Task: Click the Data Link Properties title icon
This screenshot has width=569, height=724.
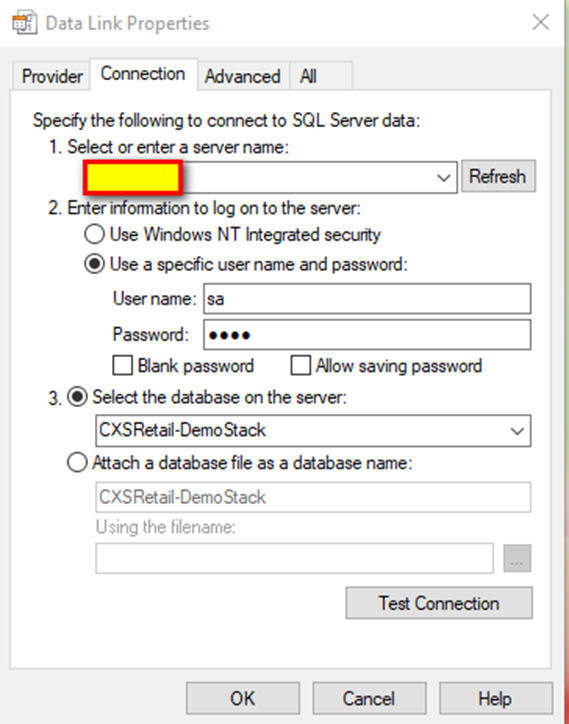Action: tap(24, 23)
